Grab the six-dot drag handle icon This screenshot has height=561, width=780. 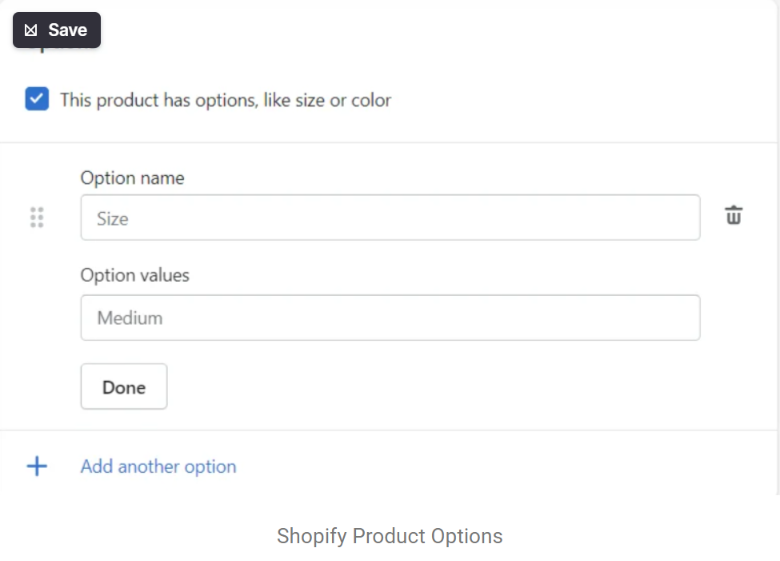(37, 217)
